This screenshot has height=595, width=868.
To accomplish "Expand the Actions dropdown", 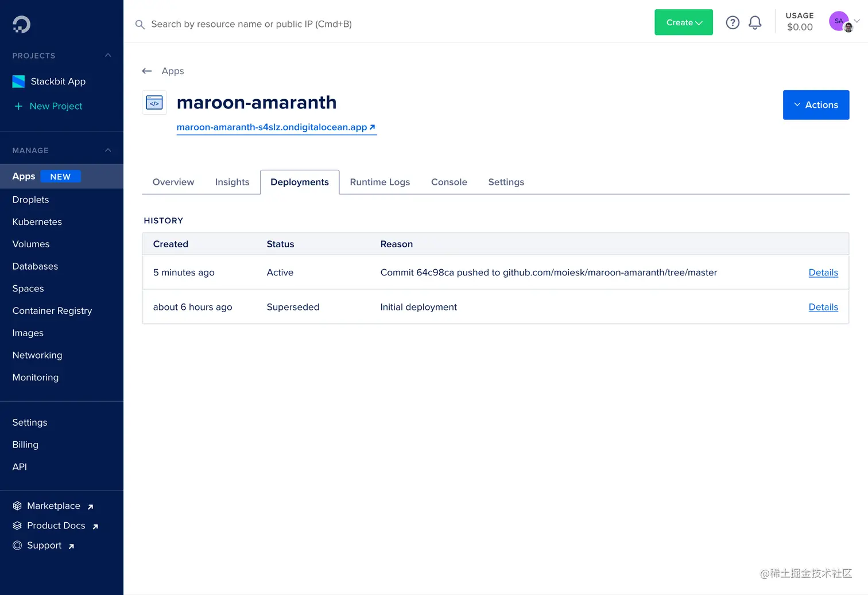I will click(x=816, y=105).
